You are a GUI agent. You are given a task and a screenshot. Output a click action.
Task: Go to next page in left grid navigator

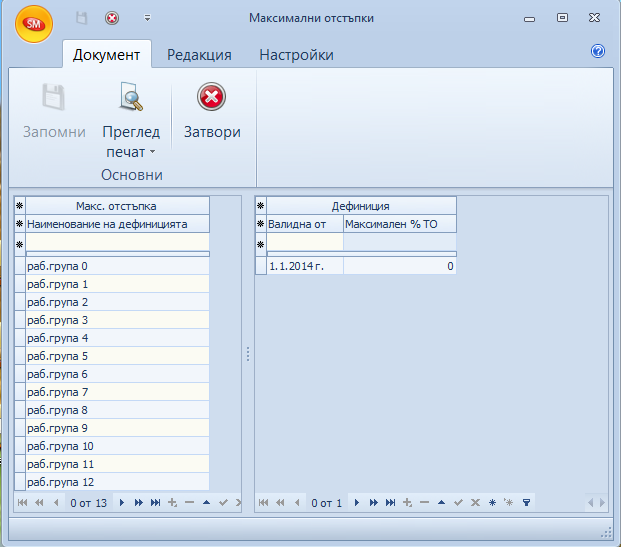(139, 503)
